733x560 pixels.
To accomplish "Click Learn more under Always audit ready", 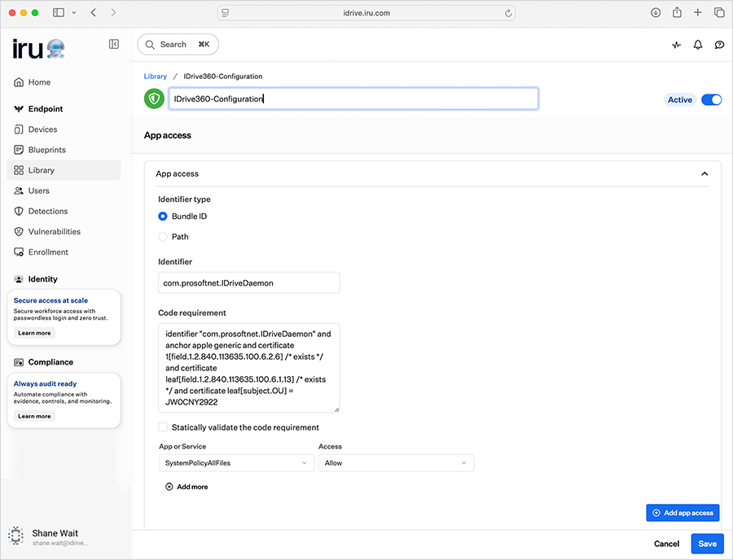I will point(34,416).
